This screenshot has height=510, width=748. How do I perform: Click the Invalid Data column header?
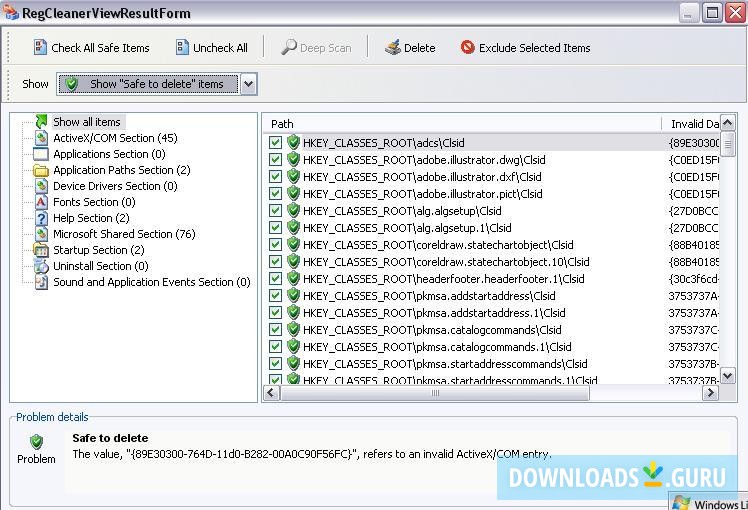tap(690, 124)
